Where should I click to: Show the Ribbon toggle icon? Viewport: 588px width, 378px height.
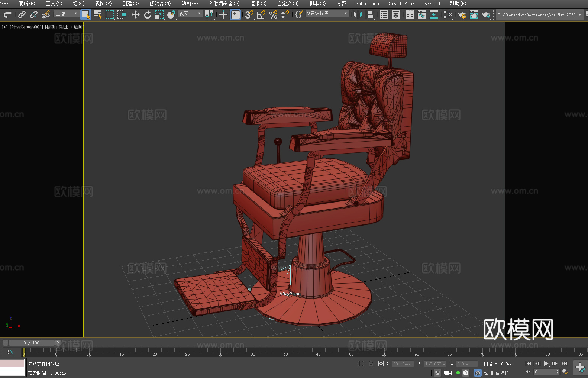[410, 14]
